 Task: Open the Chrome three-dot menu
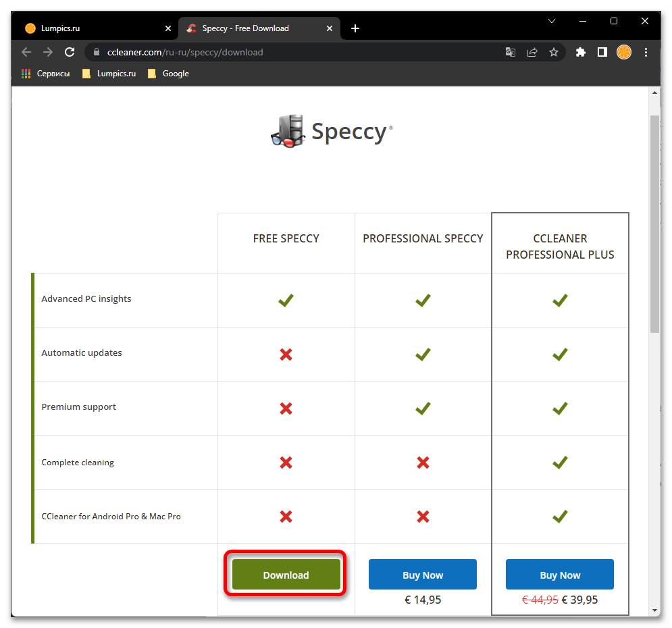pos(646,52)
